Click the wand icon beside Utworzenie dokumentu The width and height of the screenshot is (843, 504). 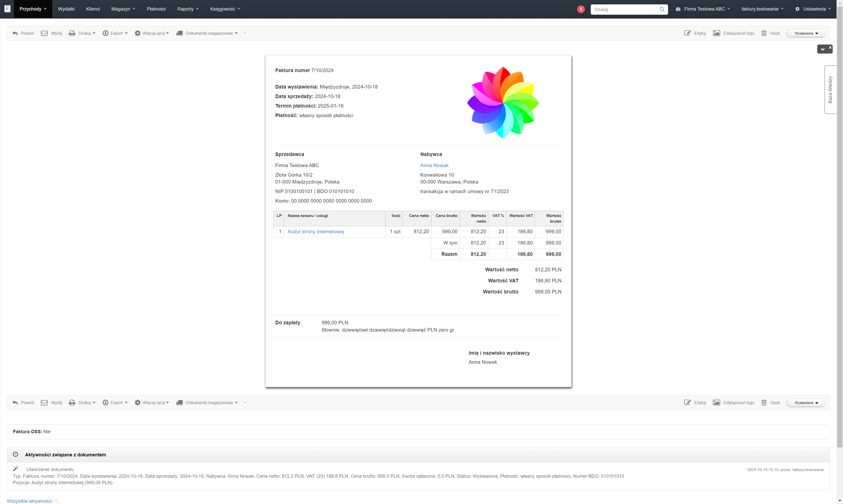pos(16,469)
